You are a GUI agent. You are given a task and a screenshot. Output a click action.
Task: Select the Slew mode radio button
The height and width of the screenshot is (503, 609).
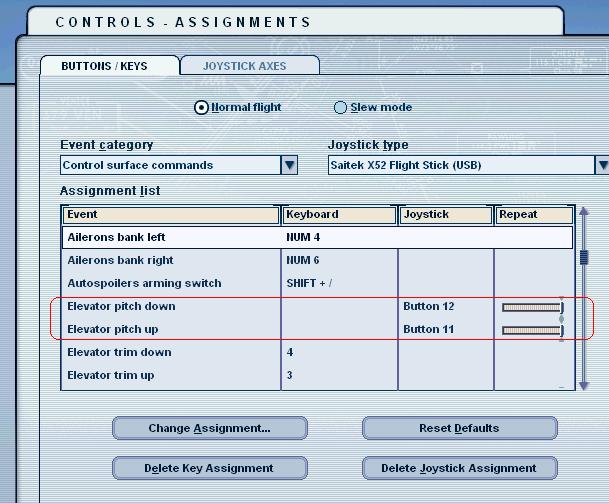point(340,108)
